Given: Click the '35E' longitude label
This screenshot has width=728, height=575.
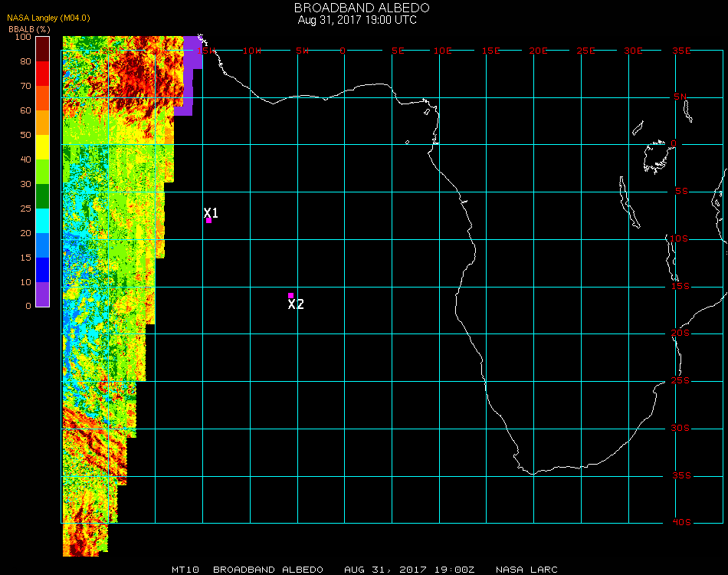Looking at the screenshot, I should tap(681, 51).
